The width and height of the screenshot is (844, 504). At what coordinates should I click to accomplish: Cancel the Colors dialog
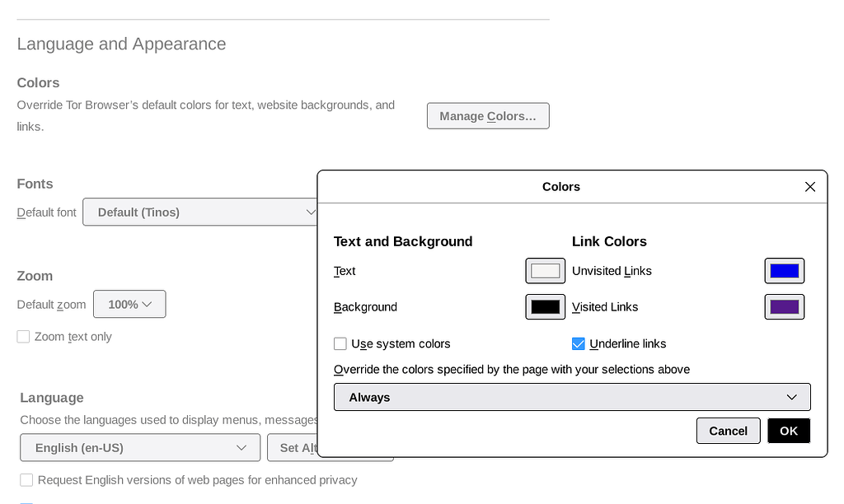coord(728,430)
